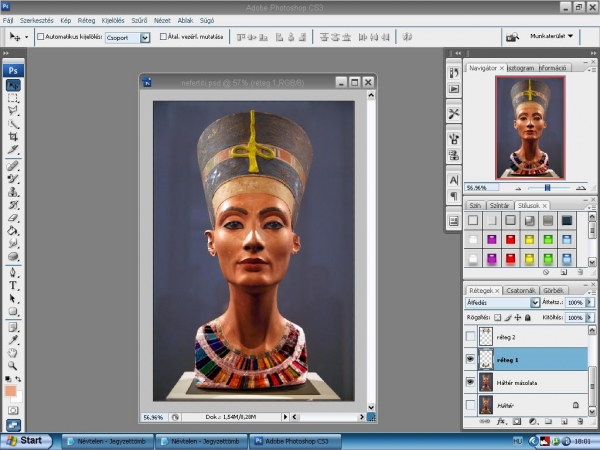Image resolution: width=600 pixels, height=450 pixels.
Task: Select the Polygonal Lasso tool
Action: point(13,111)
